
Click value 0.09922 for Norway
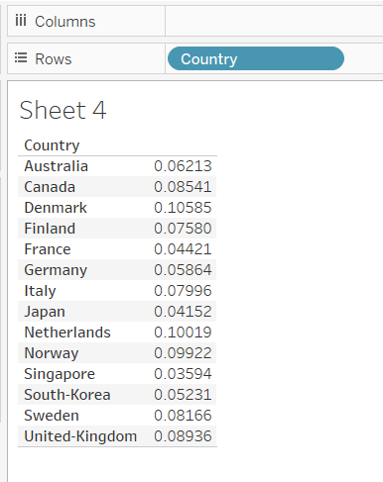click(x=183, y=353)
